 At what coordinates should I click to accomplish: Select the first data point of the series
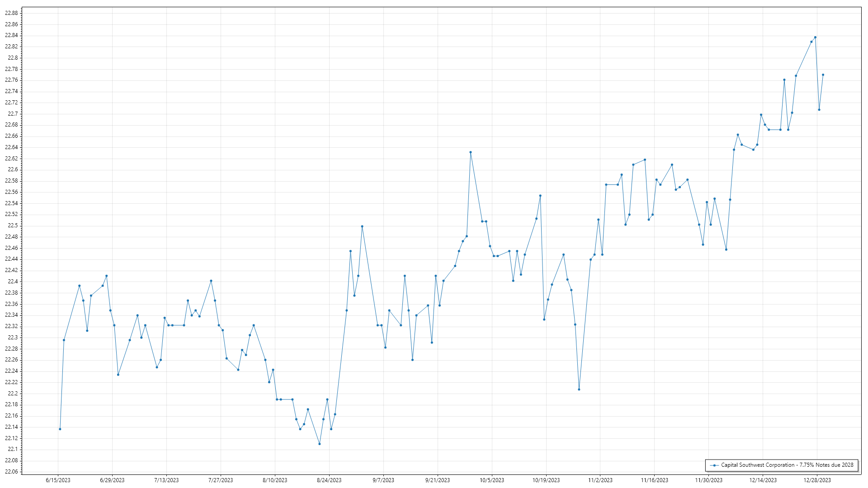click(x=60, y=429)
